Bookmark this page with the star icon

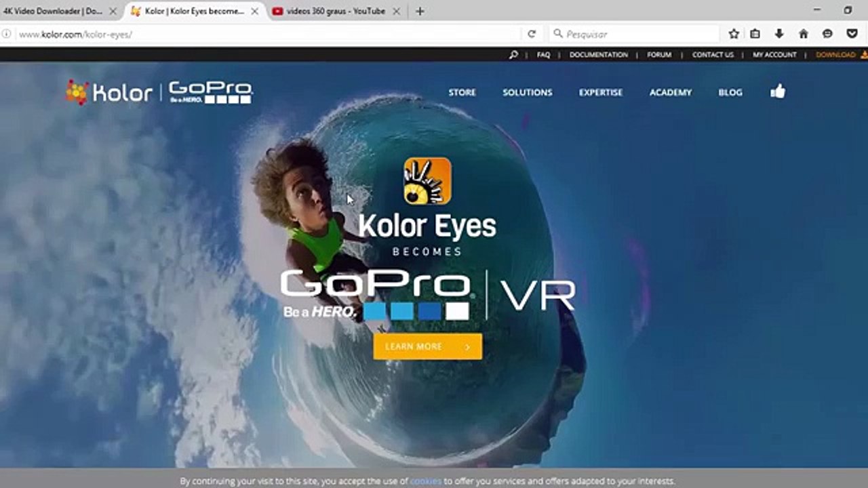click(x=734, y=34)
